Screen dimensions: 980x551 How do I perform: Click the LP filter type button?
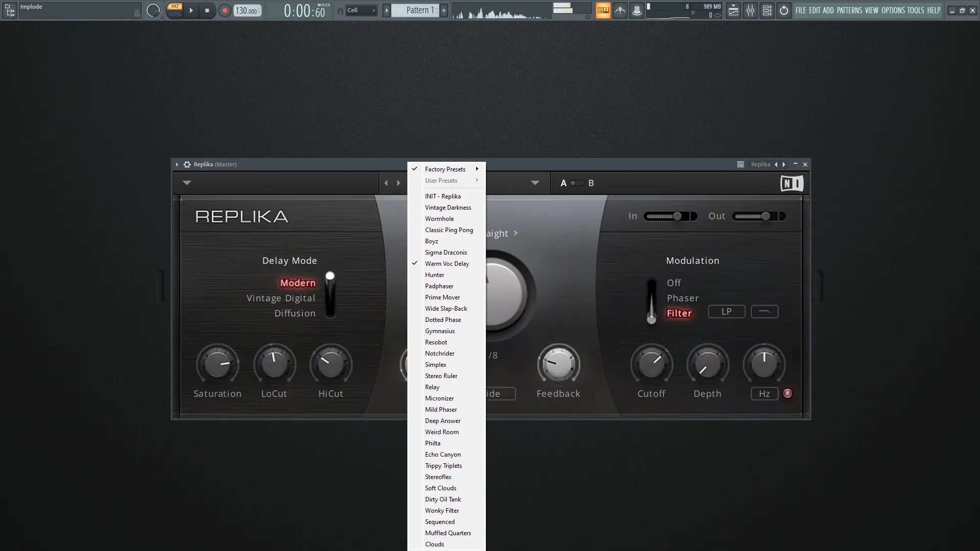click(726, 312)
